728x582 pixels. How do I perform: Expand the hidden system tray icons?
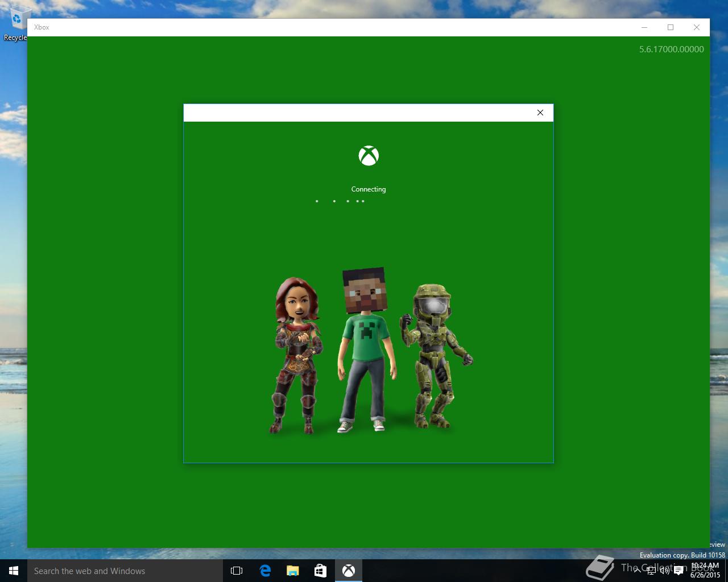pyautogui.click(x=638, y=571)
